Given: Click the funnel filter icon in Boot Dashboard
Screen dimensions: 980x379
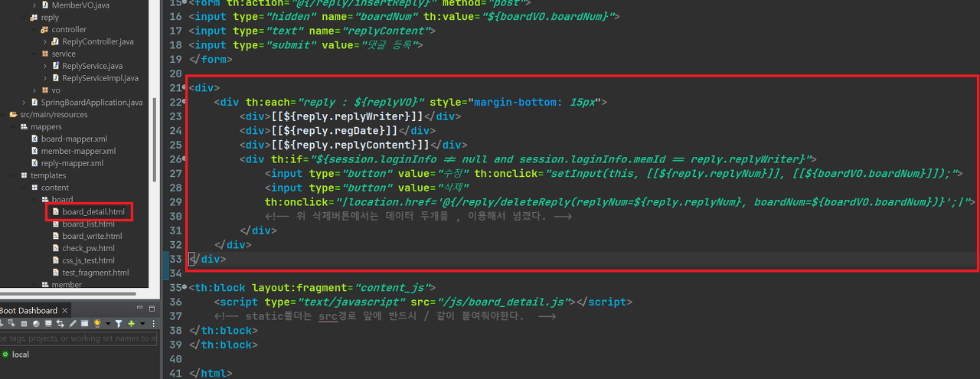Looking at the screenshot, I should coord(119,323).
